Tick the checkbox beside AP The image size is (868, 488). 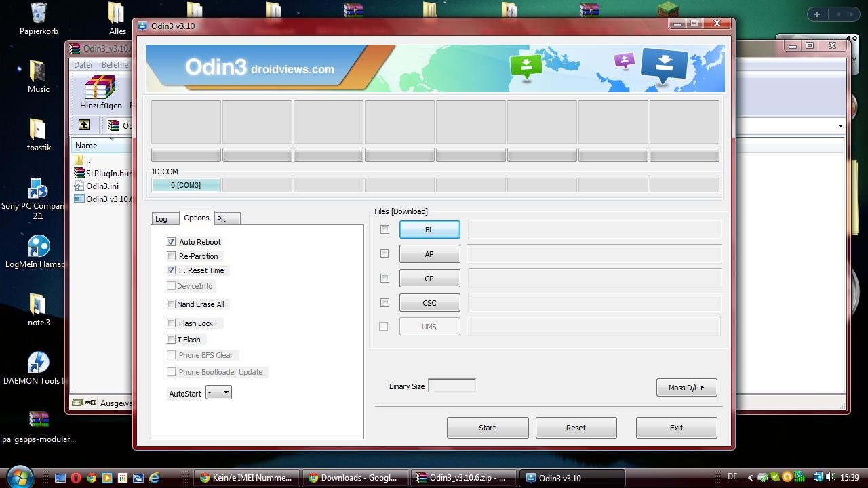tap(384, 253)
